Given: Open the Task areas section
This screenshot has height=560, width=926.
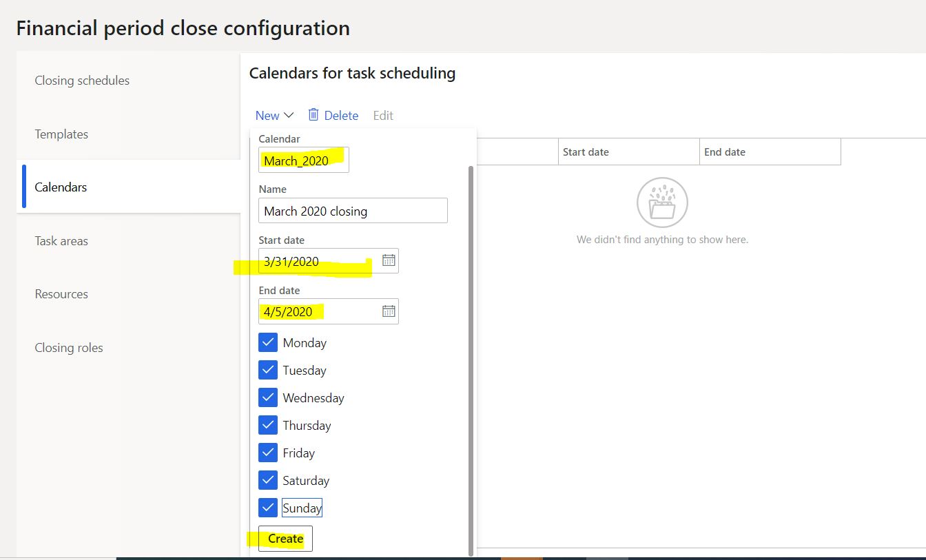Looking at the screenshot, I should pos(61,241).
